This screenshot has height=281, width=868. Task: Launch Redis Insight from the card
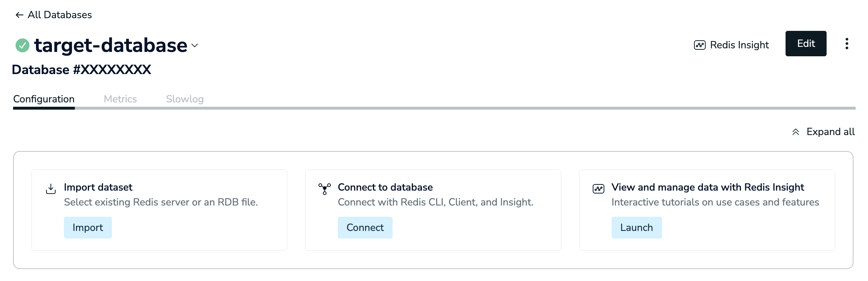point(637,228)
